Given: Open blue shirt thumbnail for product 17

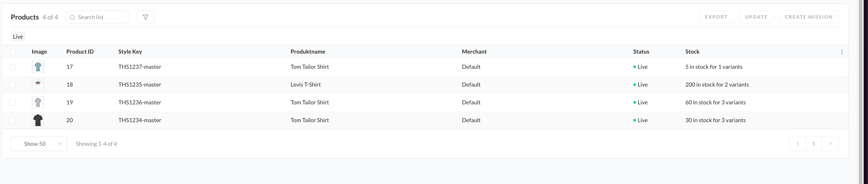Looking at the screenshot, I should coord(38,67).
